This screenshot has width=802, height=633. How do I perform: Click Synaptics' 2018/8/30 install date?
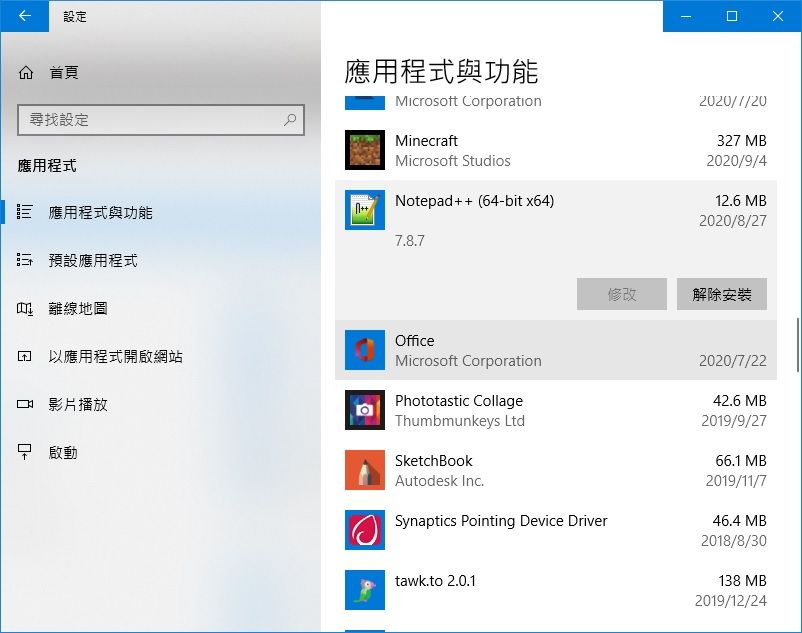pyautogui.click(x=733, y=541)
